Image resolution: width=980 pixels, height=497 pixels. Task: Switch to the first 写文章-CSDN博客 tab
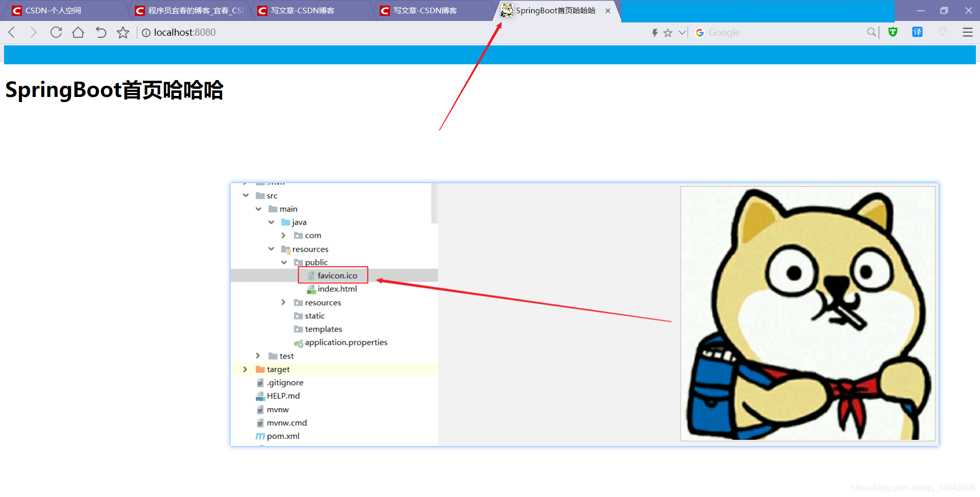[x=312, y=11]
